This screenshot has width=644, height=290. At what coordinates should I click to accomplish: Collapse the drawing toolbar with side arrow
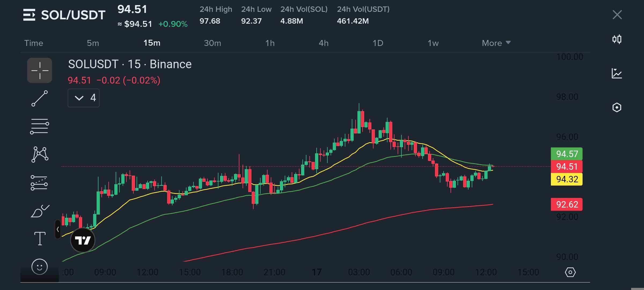point(58,229)
